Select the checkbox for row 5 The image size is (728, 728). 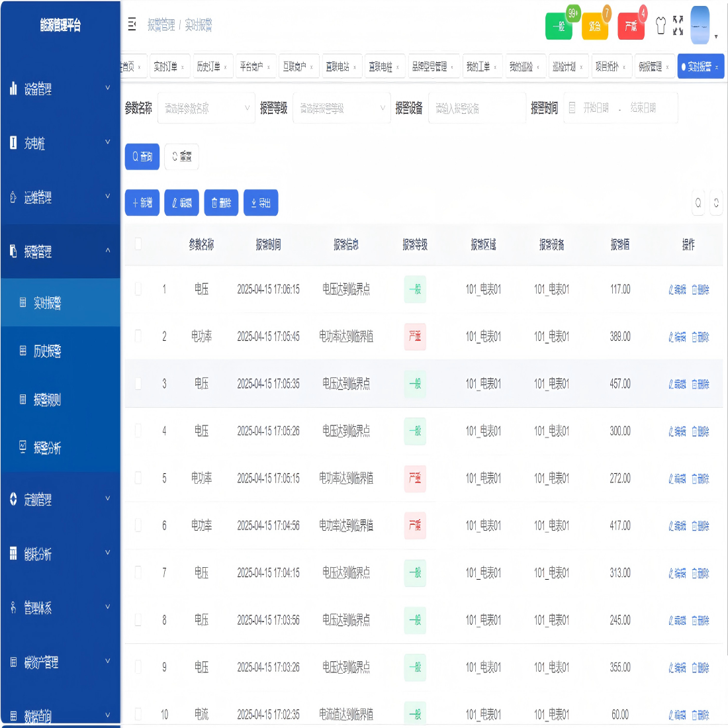138,478
